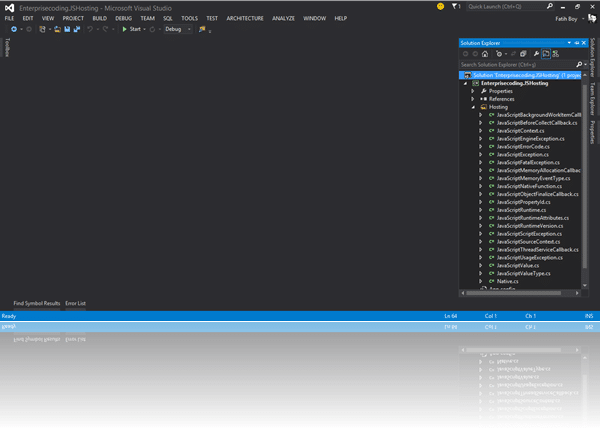Click the Fatih Boy account name
600x428 pixels.
pyautogui.click(x=566, y=19)
